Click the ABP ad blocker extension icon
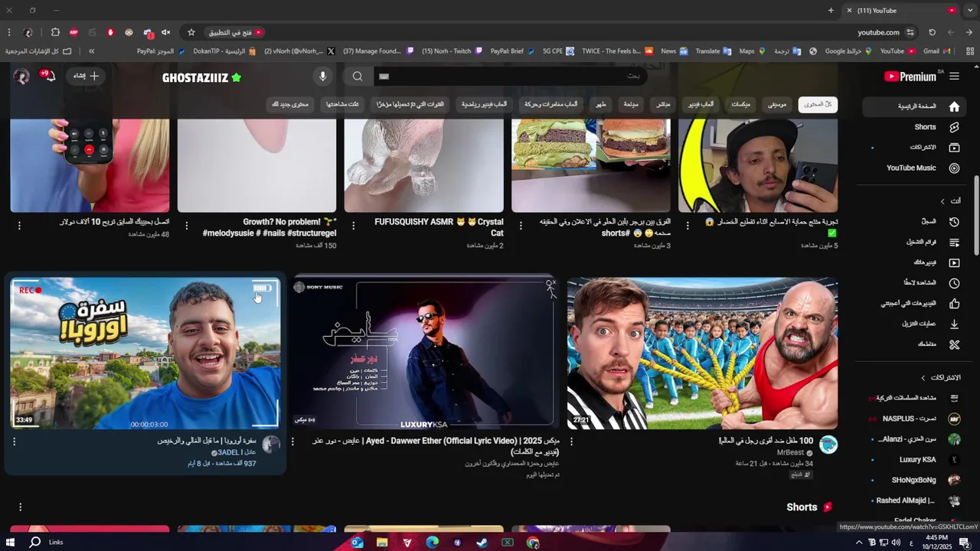The image size is (980, 551). tap(73, 32)
